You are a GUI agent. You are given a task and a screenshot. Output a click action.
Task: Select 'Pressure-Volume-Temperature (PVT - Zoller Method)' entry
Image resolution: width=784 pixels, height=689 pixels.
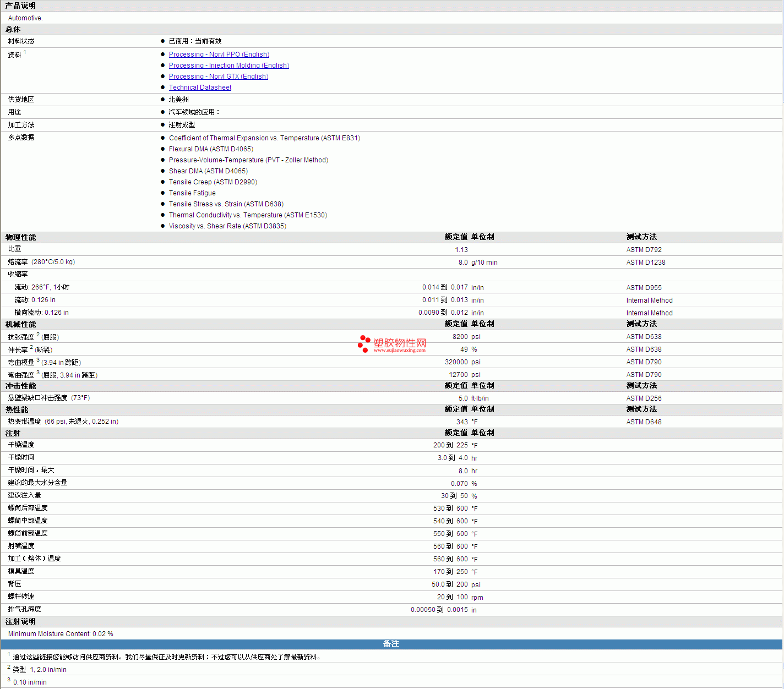coord(248,160)
